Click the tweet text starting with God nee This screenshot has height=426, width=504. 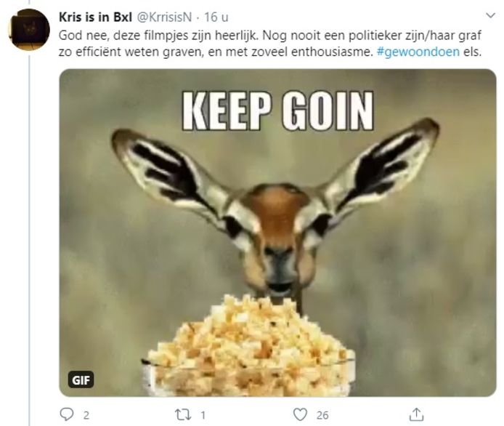point(218,35)
